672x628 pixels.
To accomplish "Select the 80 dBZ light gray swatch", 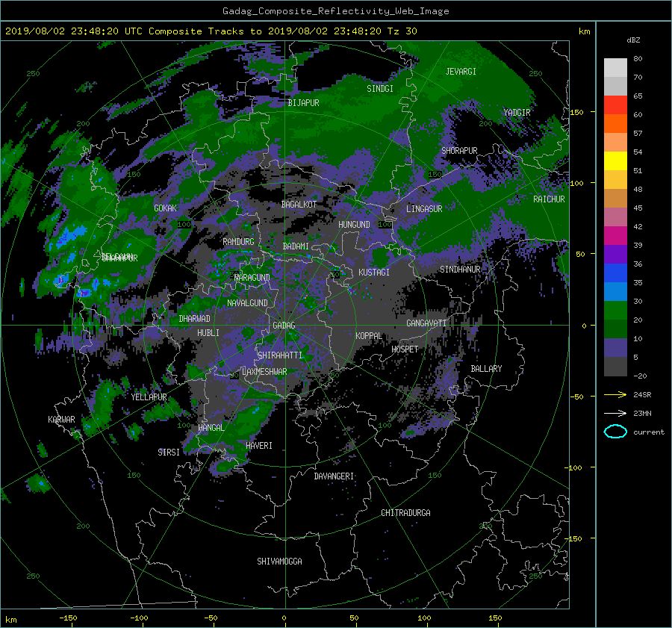I will 615,67.
